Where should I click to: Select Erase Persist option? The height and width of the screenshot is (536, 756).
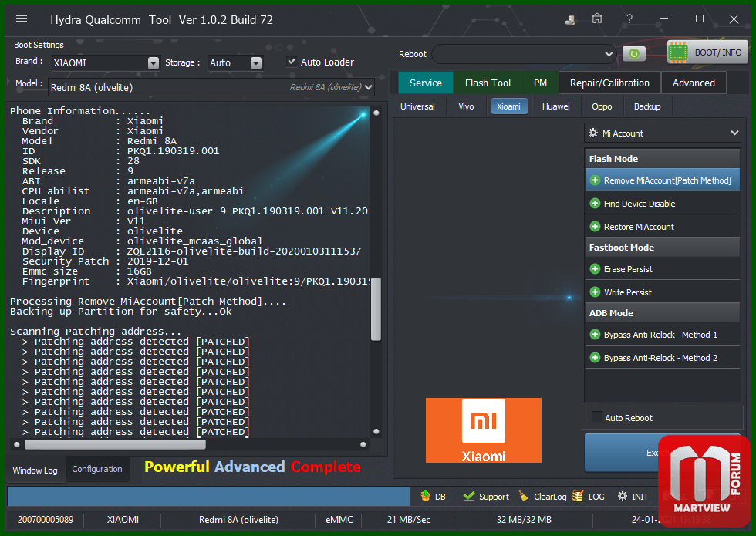pyautogui.click(x=663, y=269)
